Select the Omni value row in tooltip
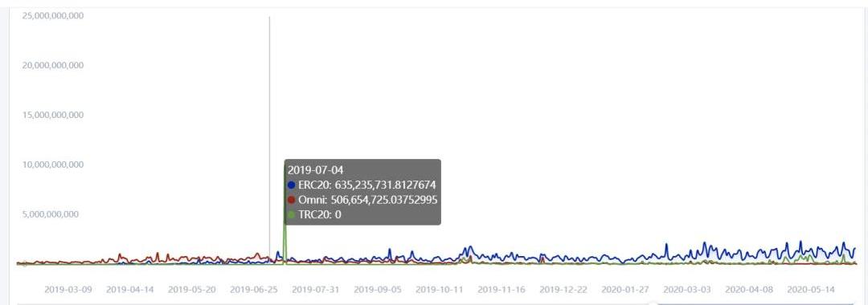Viewport: 868px width, 305px height. click(x=363, y=200)
